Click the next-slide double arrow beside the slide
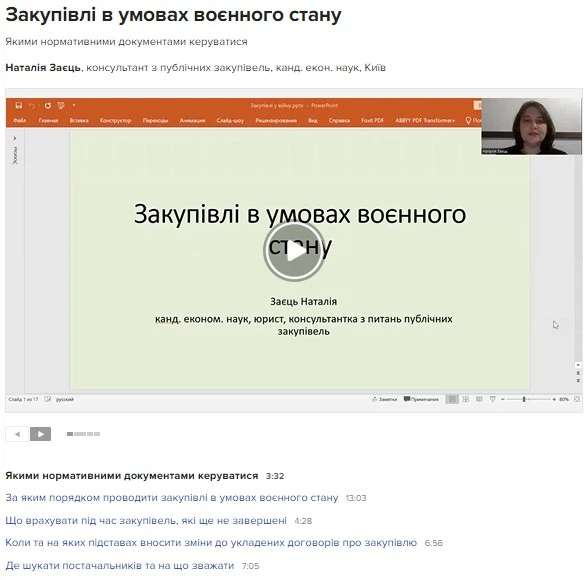Screen dimensions: 585x580 click(x=578, y=380)
